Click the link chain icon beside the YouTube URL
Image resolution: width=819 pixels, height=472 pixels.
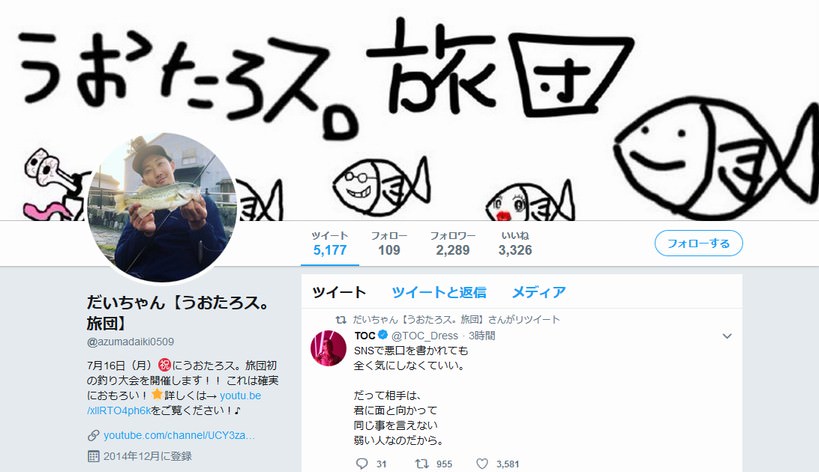(x=93, y=435)
